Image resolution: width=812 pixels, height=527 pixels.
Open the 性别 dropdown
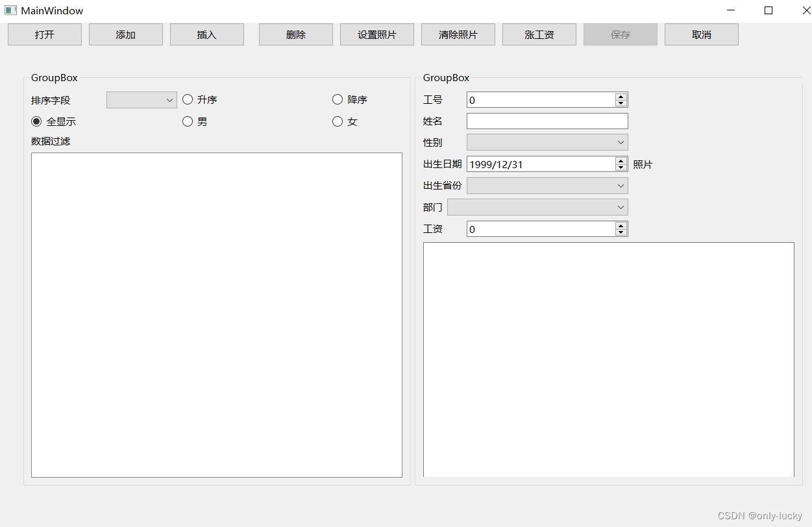point(547,142)
